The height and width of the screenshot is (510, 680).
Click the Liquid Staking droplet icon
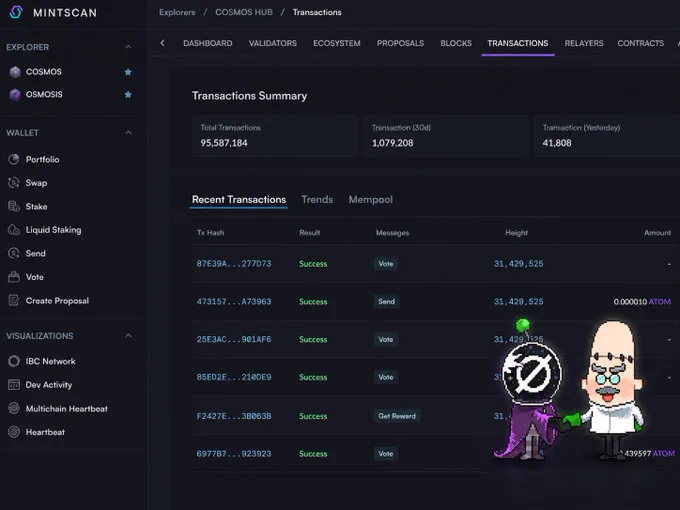coord(14,230)
